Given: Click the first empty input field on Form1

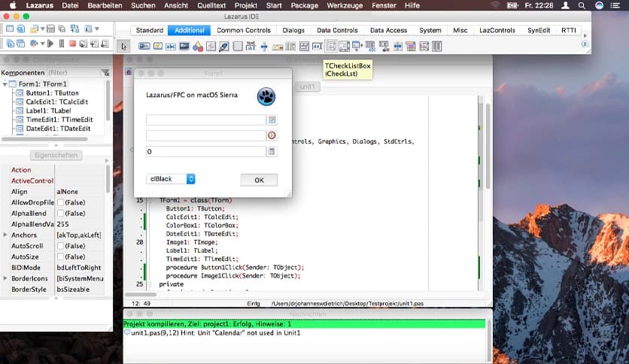Looking at the screenshot, I should (205, 120).
